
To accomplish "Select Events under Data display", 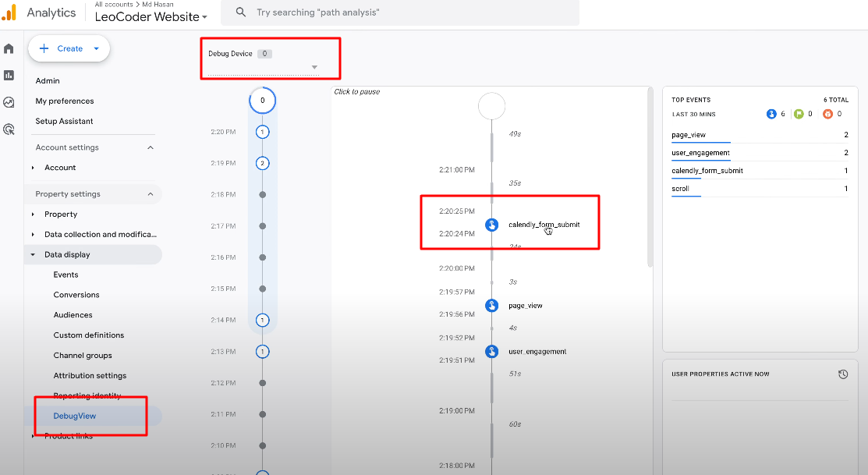I will coord(66,275).
